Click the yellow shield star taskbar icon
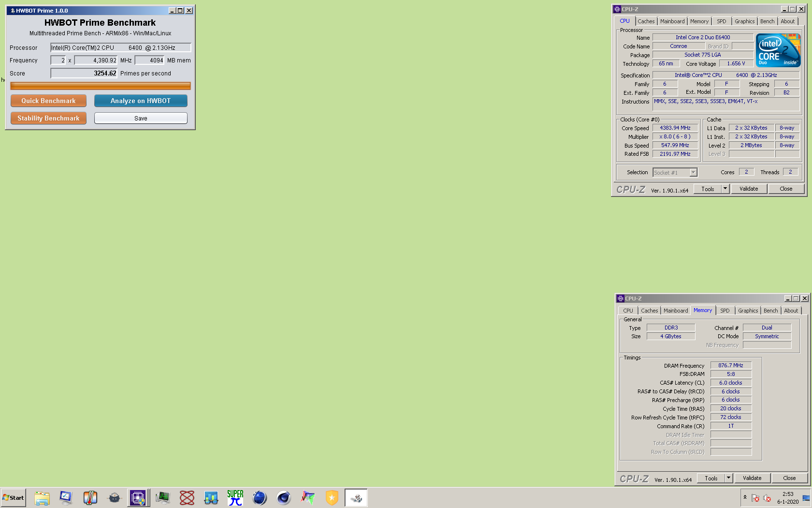Viewport: 812px width, 508px height. 332,498
